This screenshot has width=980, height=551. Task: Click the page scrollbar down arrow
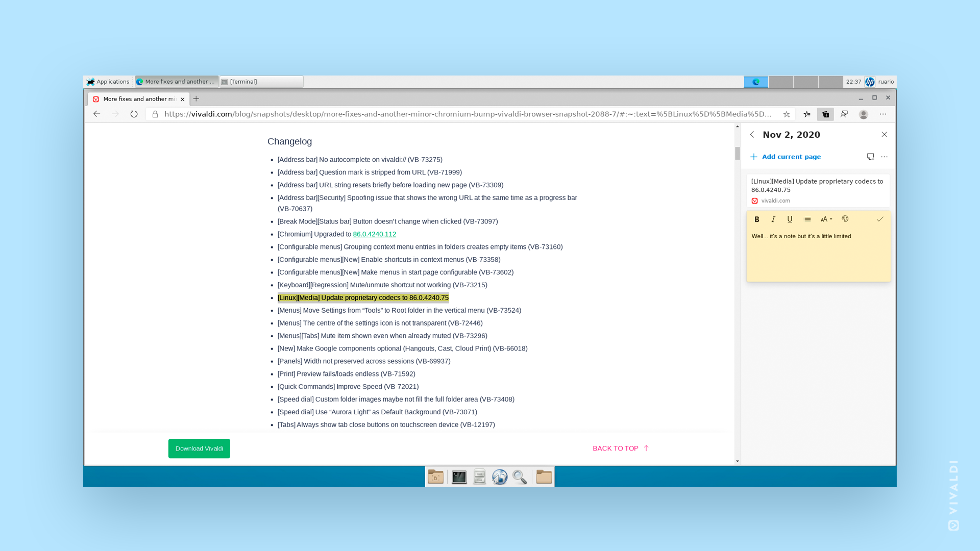[x=738, y=461]
